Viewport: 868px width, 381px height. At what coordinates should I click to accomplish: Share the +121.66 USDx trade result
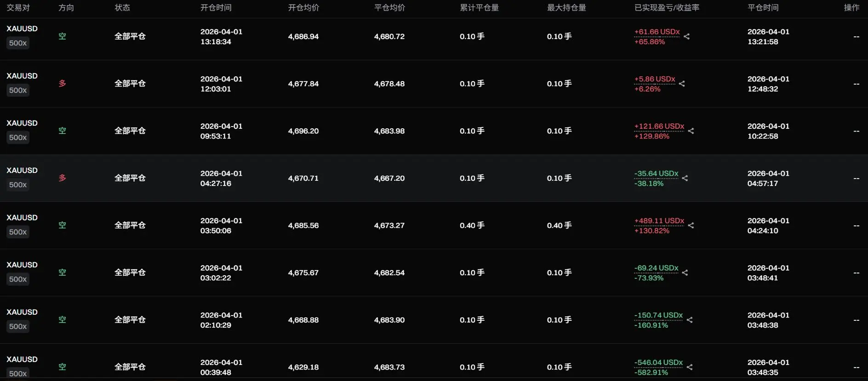pyautogui.click(x=691, y=131)
